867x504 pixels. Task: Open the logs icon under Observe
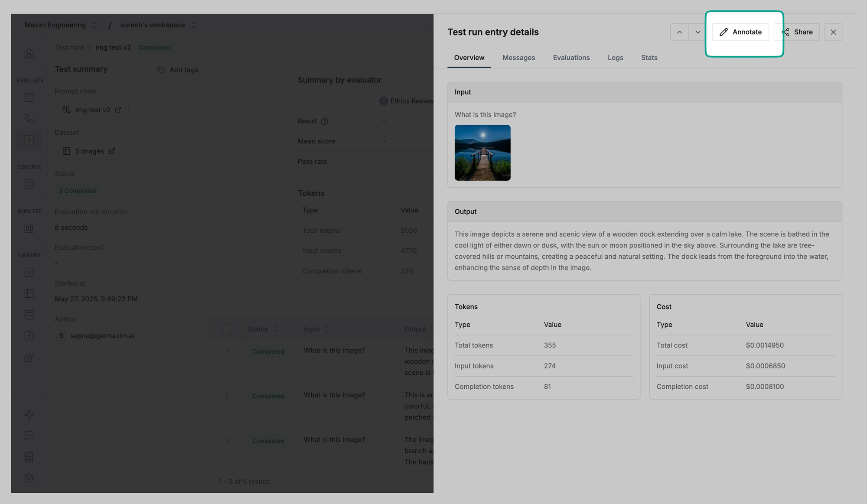point(29,184)
